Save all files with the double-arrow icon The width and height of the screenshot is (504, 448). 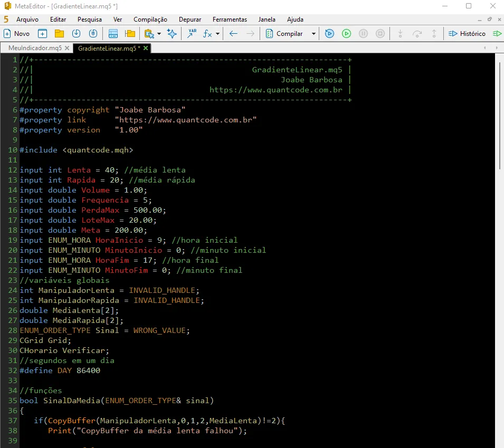[93, 33]
